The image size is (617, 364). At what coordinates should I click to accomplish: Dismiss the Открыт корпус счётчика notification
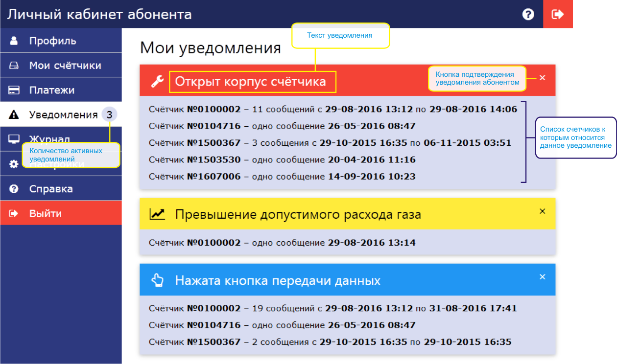542,78
